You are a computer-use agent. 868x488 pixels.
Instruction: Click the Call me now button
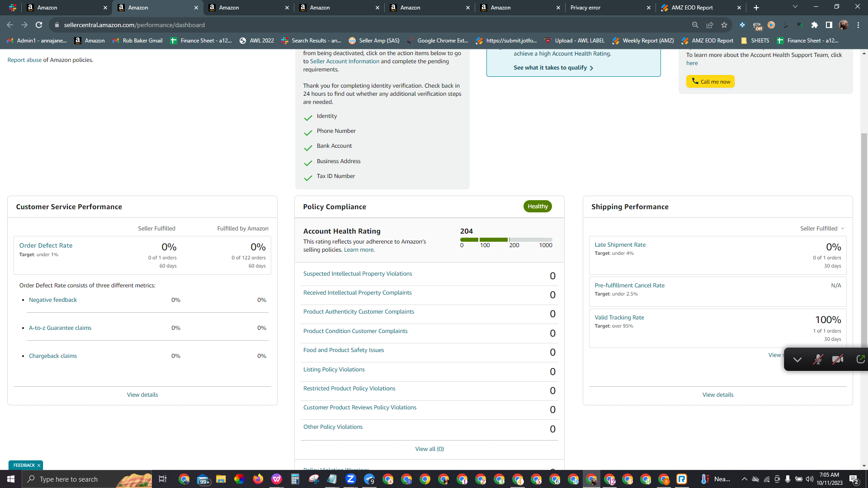pos(710,81)
